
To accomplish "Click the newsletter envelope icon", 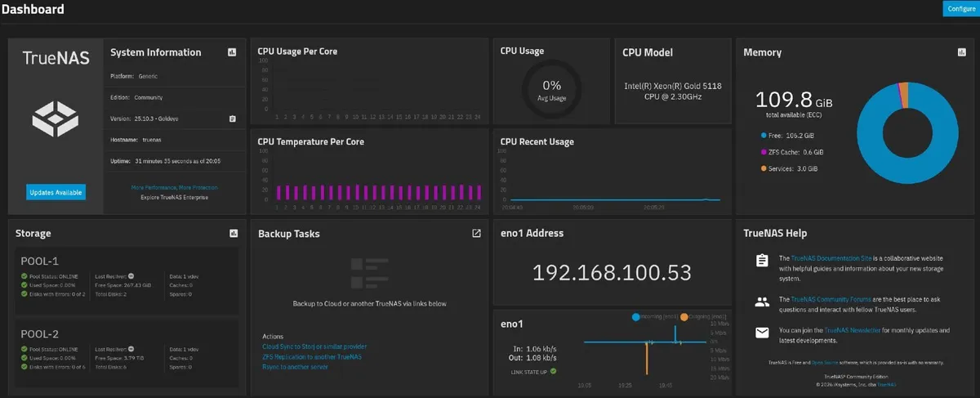I will pyautogui.click(x=762, y=333).
